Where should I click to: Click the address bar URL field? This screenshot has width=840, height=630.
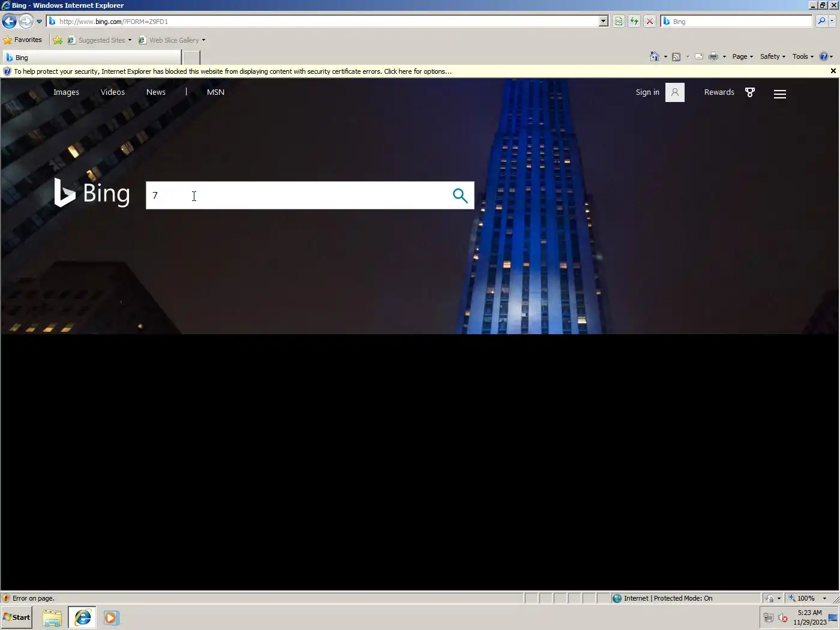pyautogui.click(x=323, y=22)
